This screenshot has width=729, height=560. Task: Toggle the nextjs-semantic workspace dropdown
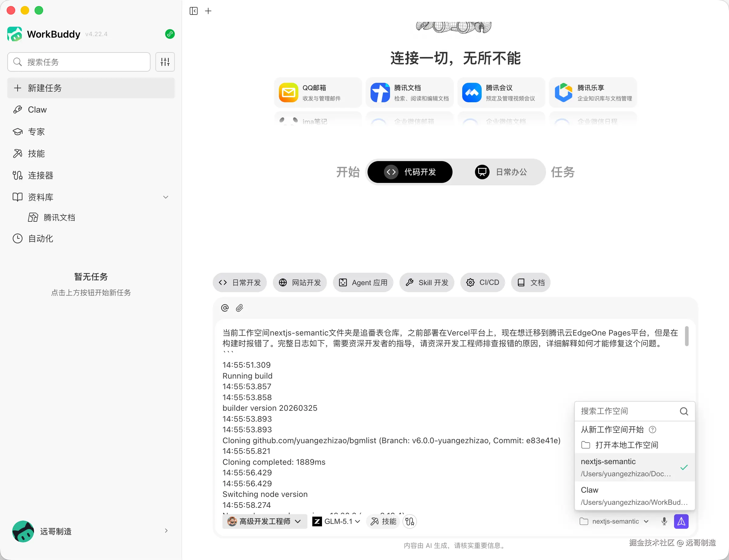[x=614, y=521]
